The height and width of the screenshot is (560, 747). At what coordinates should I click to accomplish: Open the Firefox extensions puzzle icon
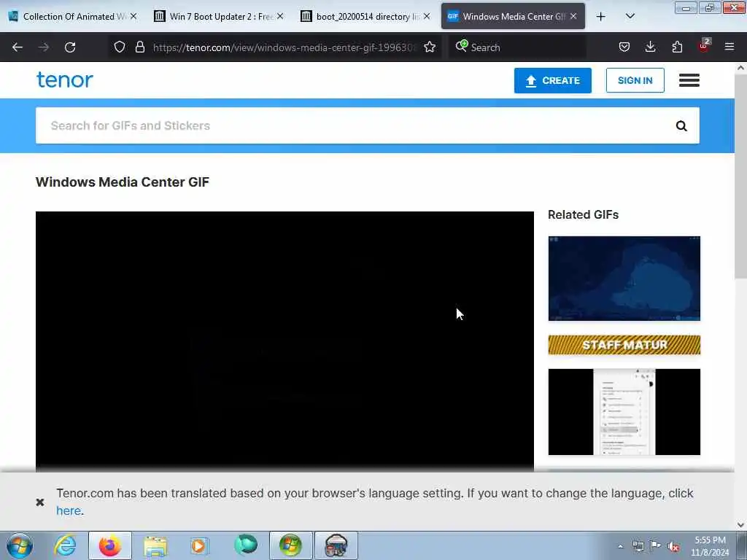pos(677,47)
